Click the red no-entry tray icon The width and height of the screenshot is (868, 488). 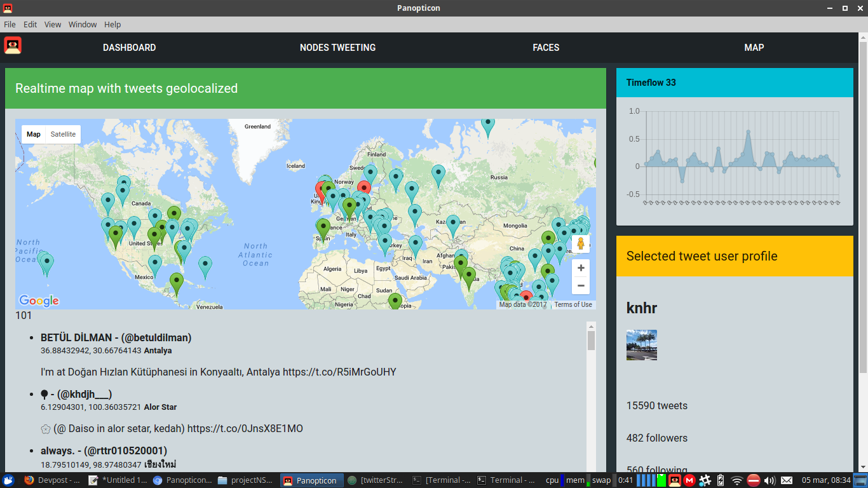coord(754,480)
